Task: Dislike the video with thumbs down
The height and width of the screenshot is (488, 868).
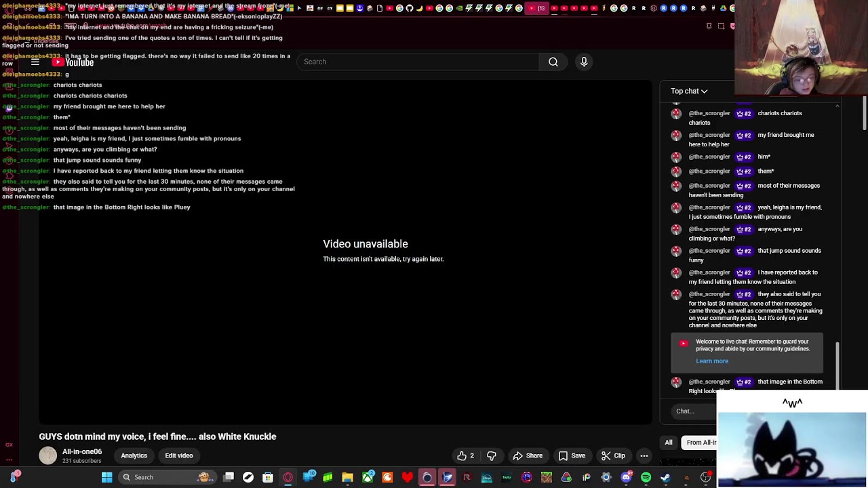Action: pos(492,455)
